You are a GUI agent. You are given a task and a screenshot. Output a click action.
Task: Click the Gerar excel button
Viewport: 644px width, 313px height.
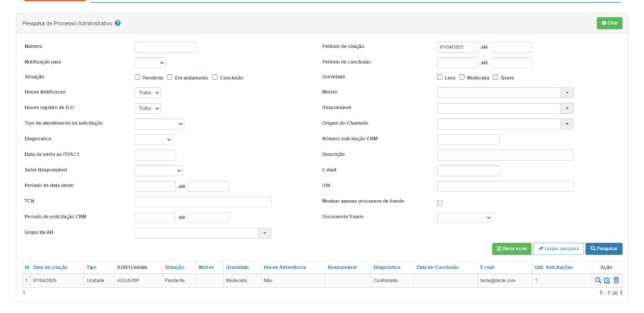pos(512,249)
